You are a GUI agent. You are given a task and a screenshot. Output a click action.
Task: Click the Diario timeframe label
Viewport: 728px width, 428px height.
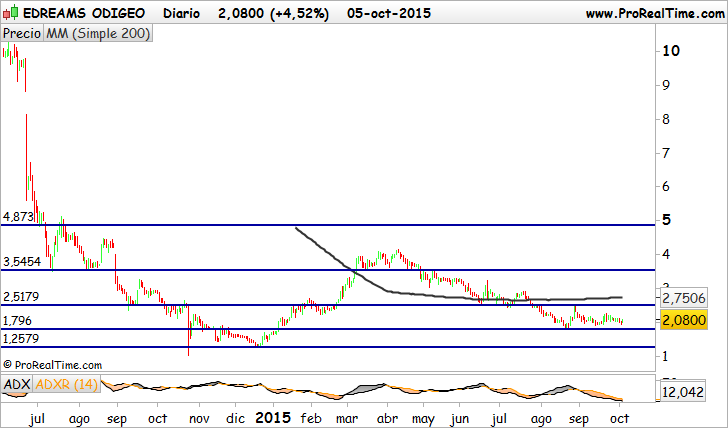pos(182,13)
